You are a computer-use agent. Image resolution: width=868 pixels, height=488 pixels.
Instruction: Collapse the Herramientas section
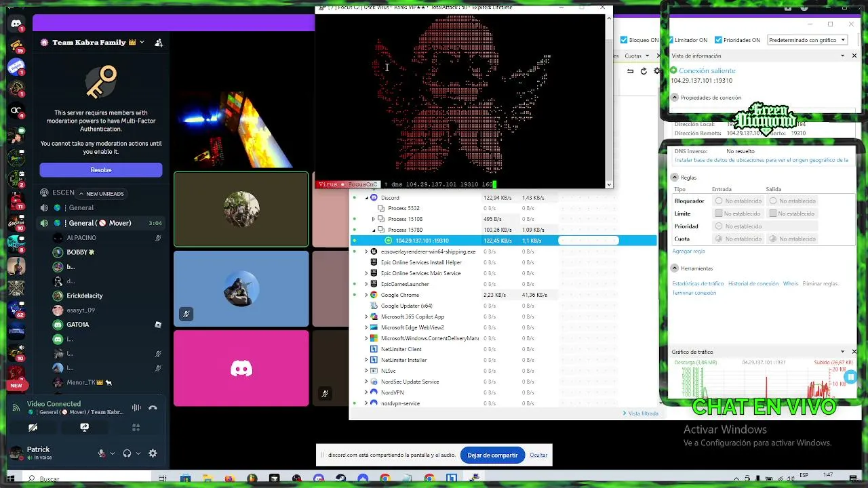coord(675,268)
